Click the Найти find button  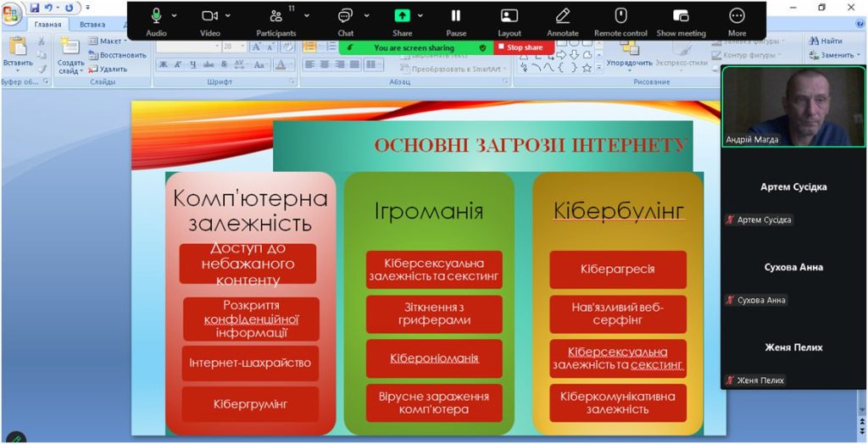coord(825,41)
